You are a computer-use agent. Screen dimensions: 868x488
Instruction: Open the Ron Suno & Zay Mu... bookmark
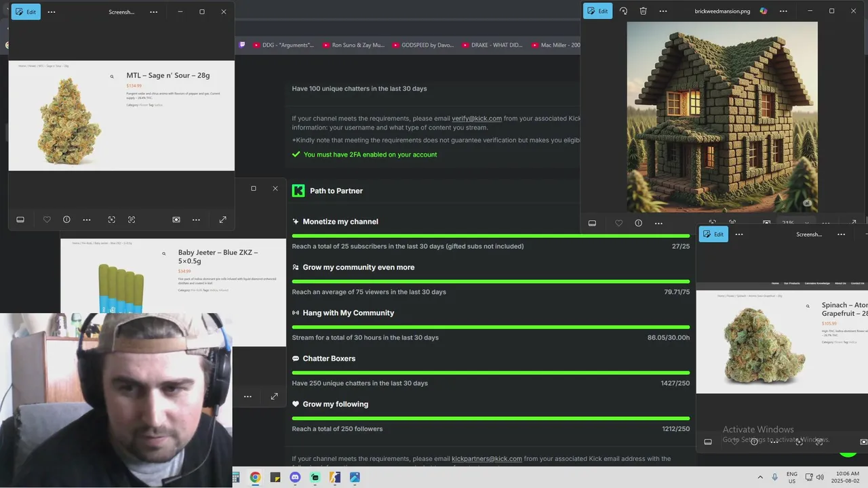point(353,45)
